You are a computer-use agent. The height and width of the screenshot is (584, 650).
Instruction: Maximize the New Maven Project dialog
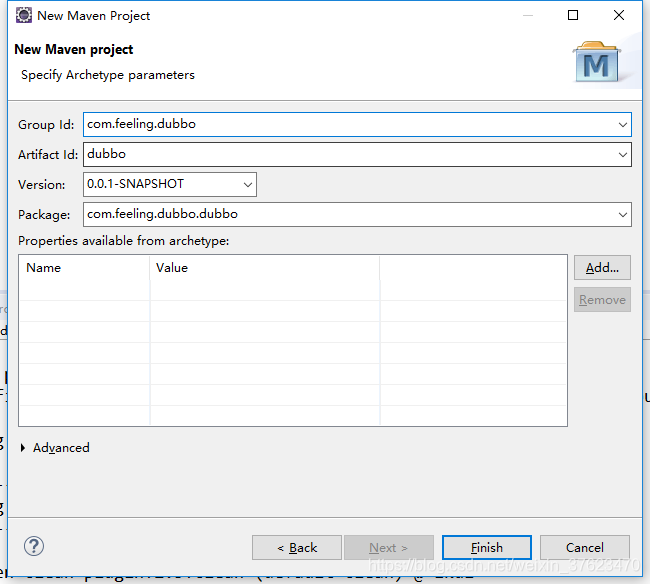coord(573,15)
